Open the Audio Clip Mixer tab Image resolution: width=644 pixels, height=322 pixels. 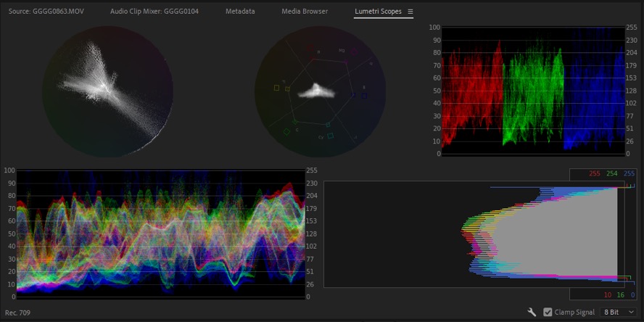point(154,12)
